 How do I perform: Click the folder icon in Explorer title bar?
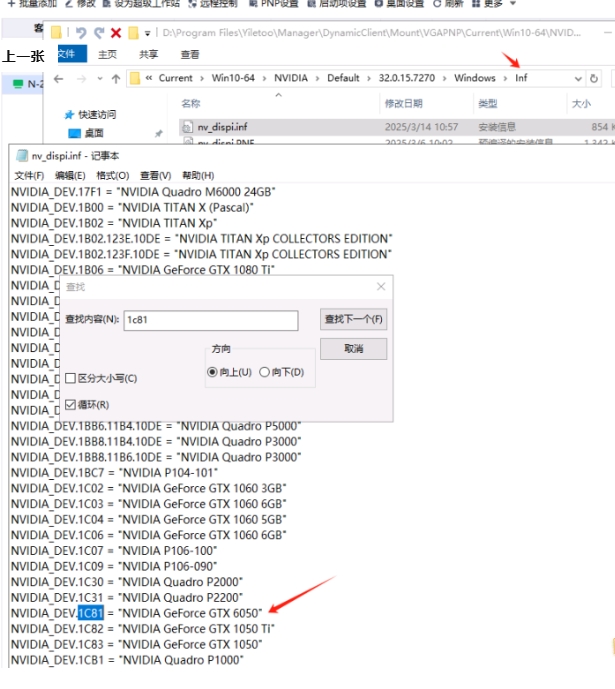(56, 33)
